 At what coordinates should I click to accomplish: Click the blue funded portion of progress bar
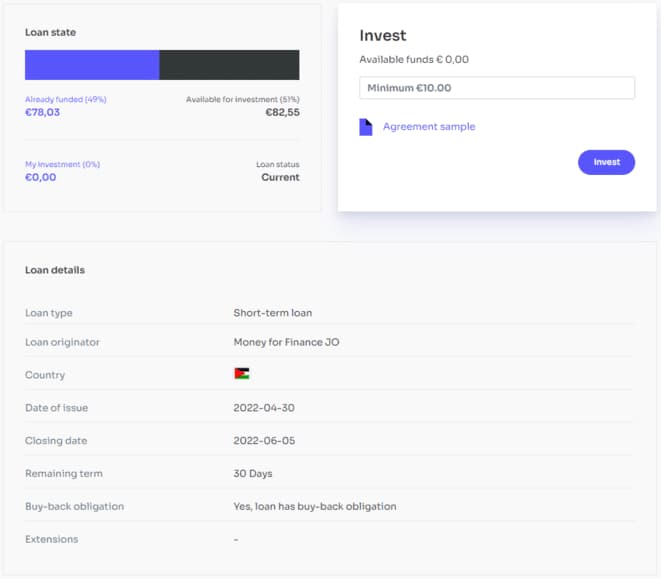92,65
